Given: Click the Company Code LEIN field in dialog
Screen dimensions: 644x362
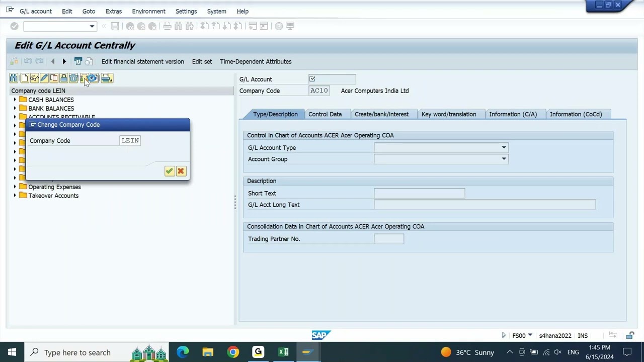Looking at the screenshot, I should pyautogui.click(x=130, y=141).
